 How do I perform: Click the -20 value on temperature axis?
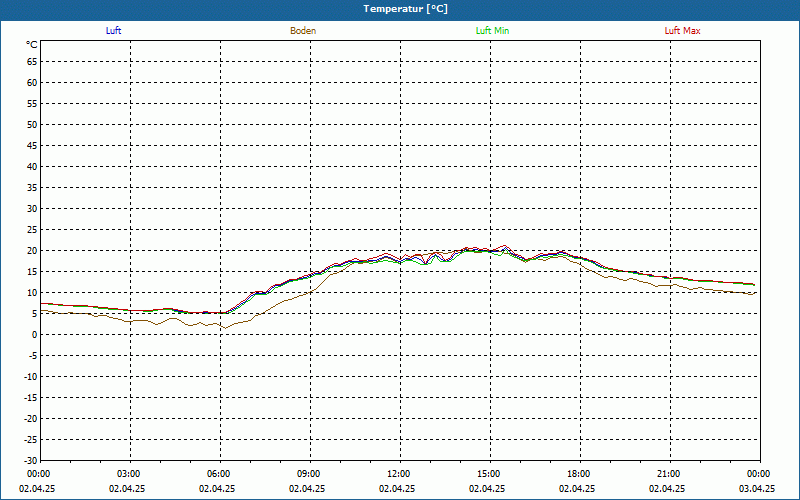(31, 418)
